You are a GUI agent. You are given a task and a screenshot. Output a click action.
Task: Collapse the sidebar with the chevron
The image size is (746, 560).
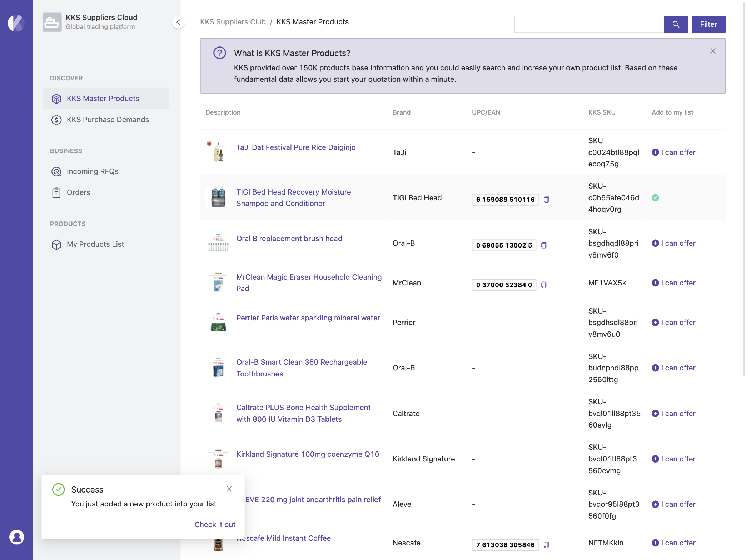(x=178, y=22)
